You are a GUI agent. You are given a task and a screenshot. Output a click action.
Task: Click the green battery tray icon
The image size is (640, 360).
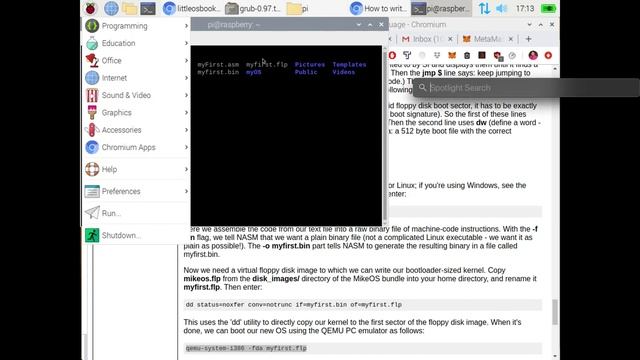pyautogui.click(x=549, y=8)
